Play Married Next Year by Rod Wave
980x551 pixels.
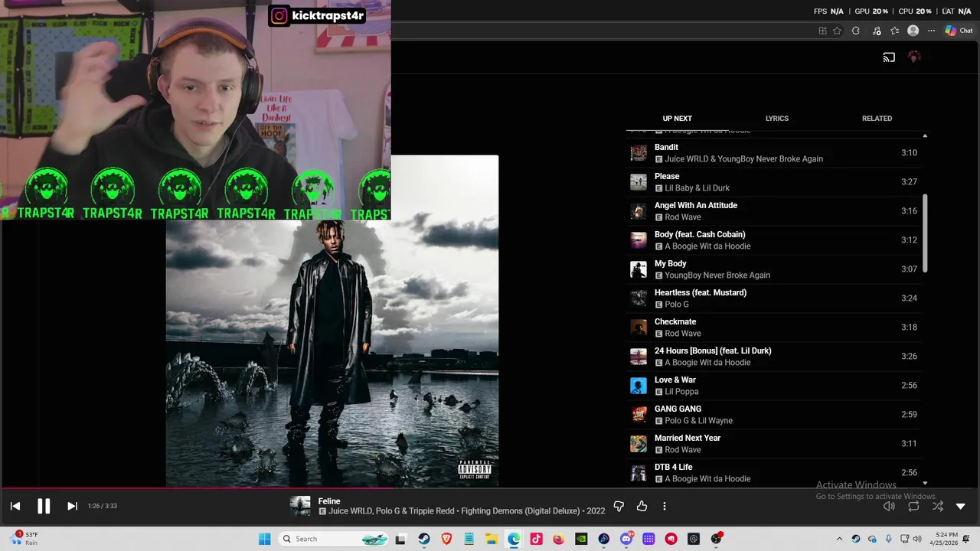tap(773, 444)
